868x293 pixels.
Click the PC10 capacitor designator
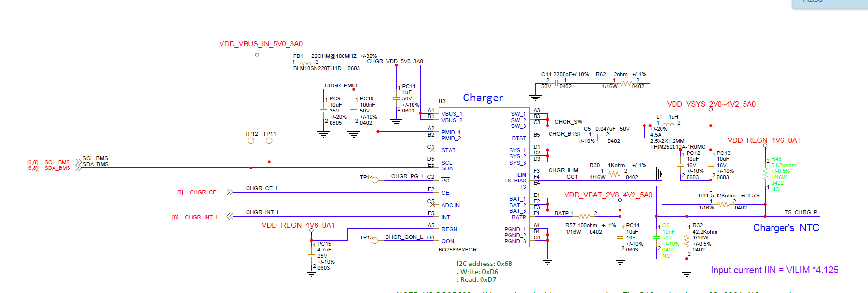(367, 98)
